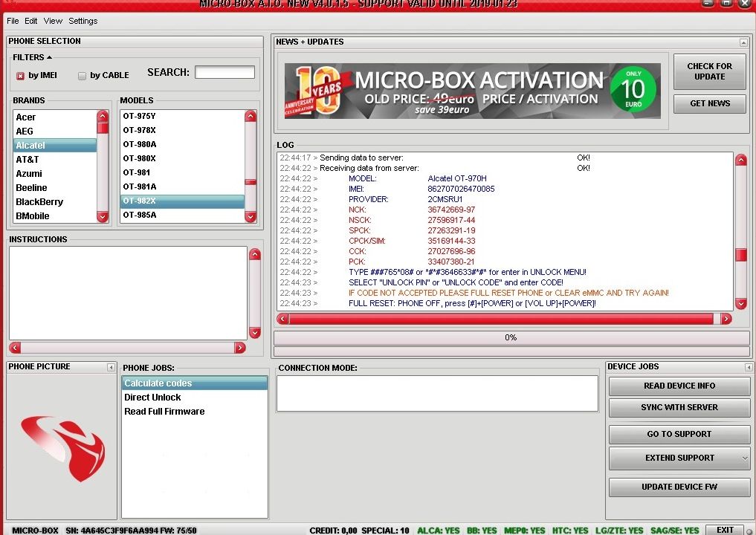Image resolution: width=756 pixels, height=535 pixels.
Task: Click the log vertical scrollbar thumb
Action: coord(741,255)
